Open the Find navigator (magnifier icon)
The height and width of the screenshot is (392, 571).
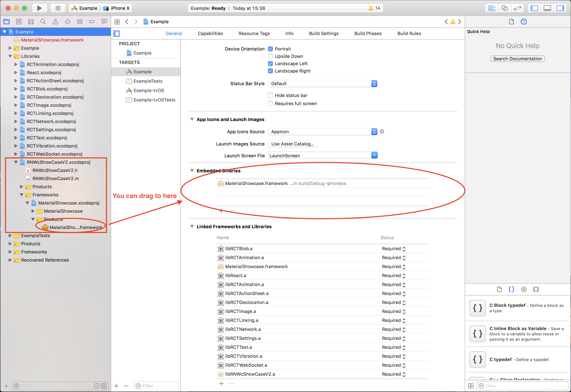tap(43, 22)
